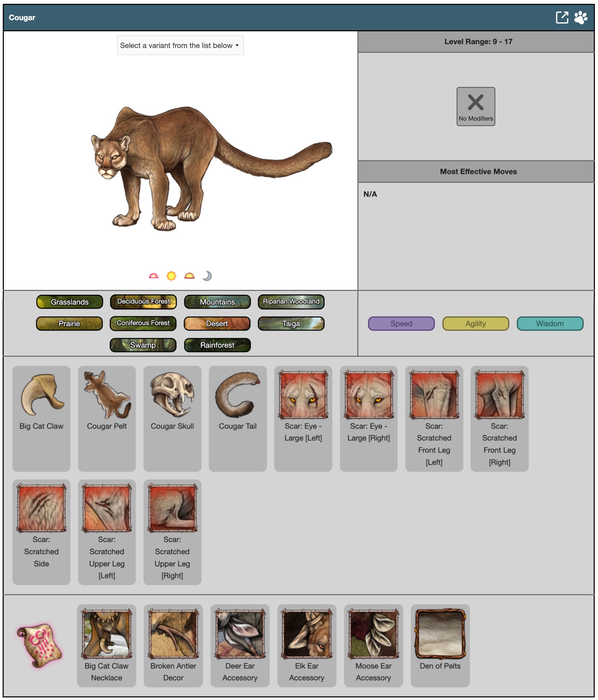
Task: Toggle the Rainforest biome tag
Action: pos(217,345)
